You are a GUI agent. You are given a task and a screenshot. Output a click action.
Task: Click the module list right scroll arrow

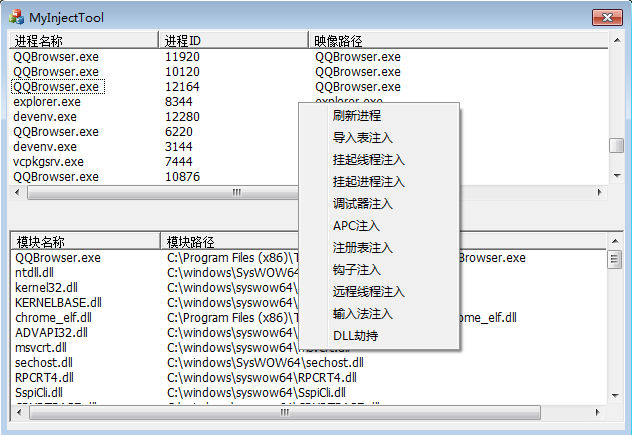point(597,412)
